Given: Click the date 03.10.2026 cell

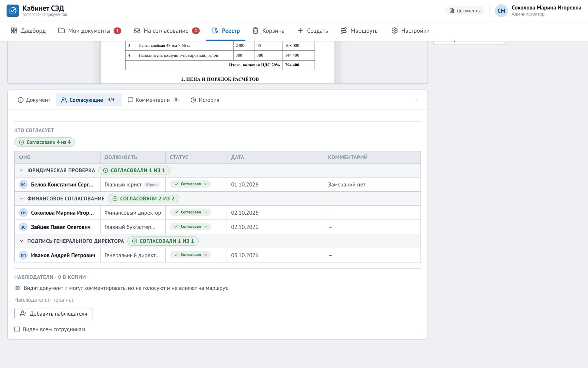Looking at the screenshot, I should (275, 255).
